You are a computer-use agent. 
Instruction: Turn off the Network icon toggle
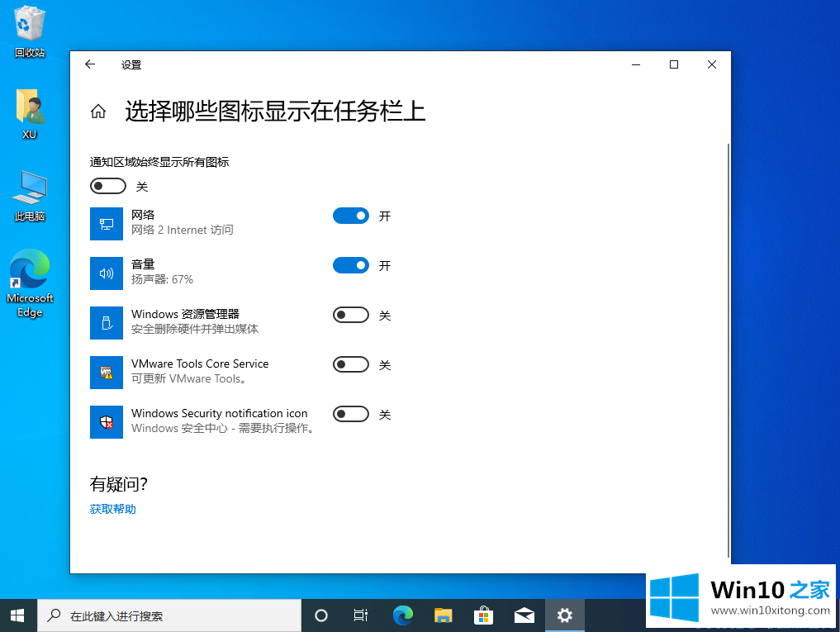(x=350, y=216)
